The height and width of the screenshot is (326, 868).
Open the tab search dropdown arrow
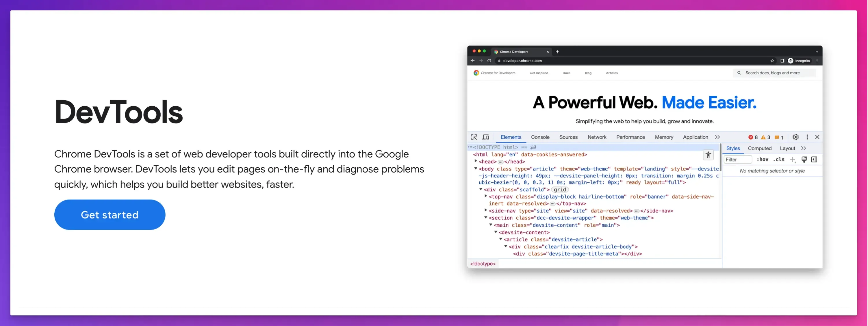click(x=817, y=51)
